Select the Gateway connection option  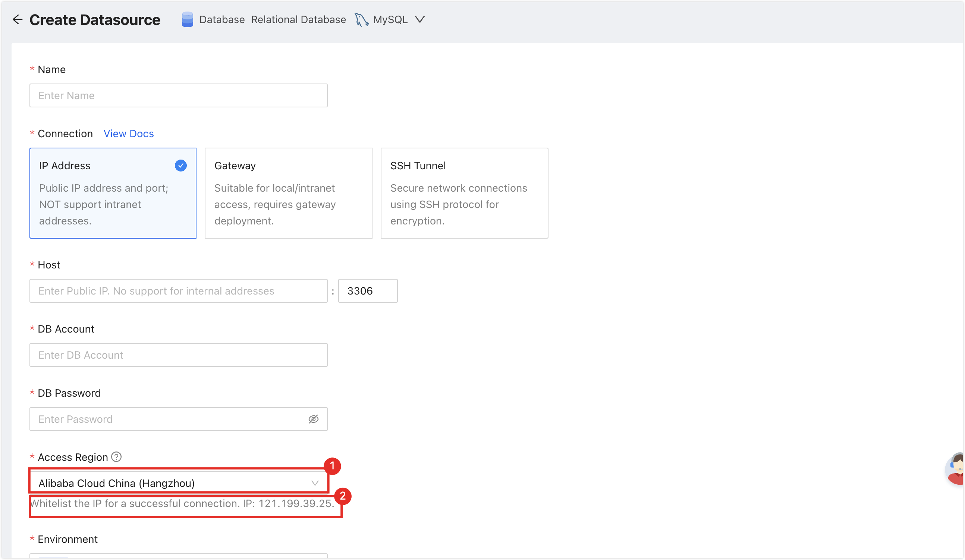(288, 193)
